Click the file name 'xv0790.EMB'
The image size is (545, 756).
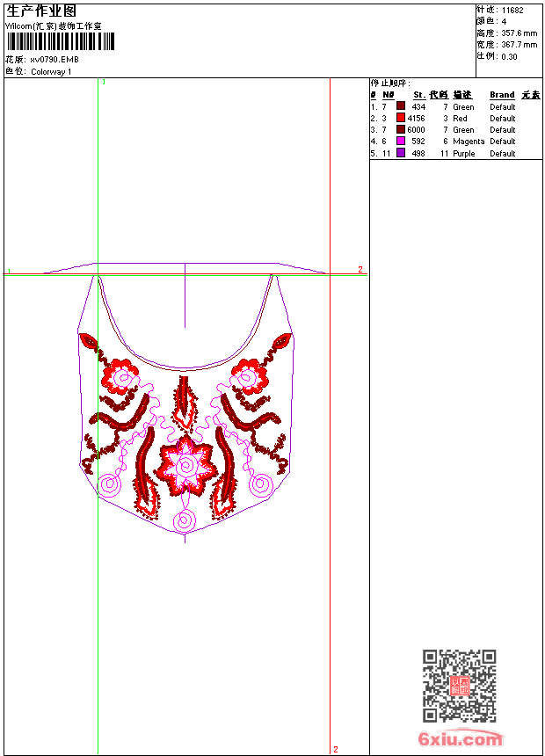pyautogui.click(x=54, y=60)
